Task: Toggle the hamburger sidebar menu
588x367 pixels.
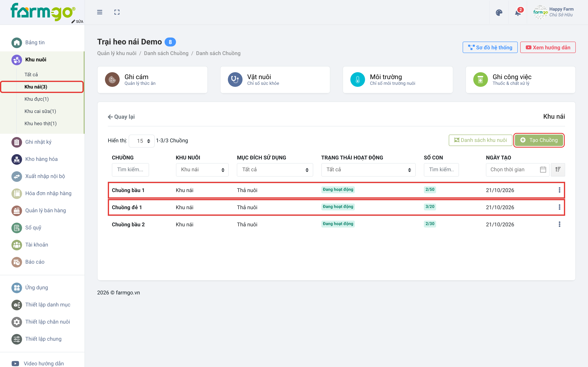Action: click(x=100, y=12)
